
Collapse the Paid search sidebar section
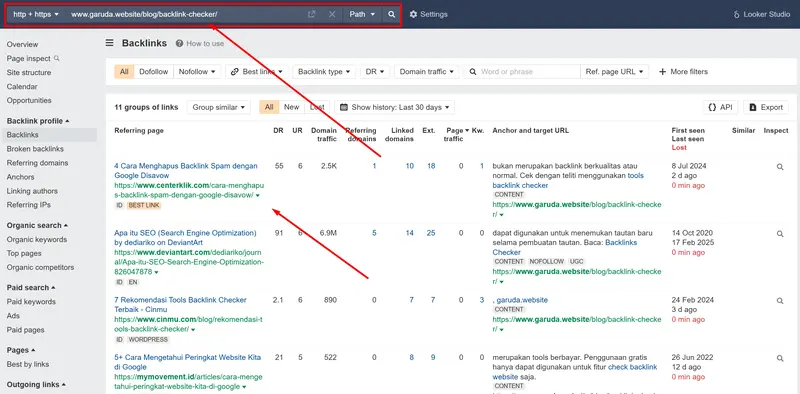pyautogui.click(x=31, y=287)
